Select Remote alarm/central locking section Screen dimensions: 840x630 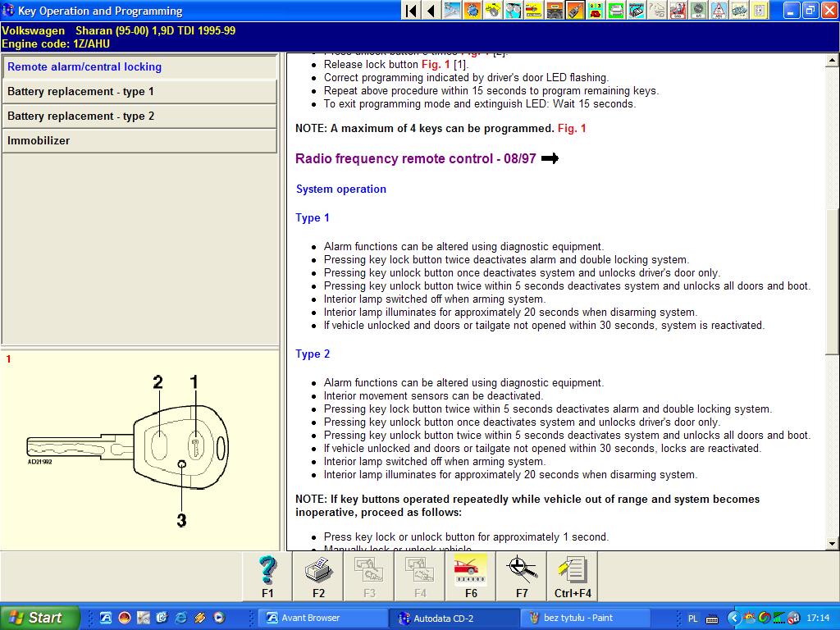139,67
